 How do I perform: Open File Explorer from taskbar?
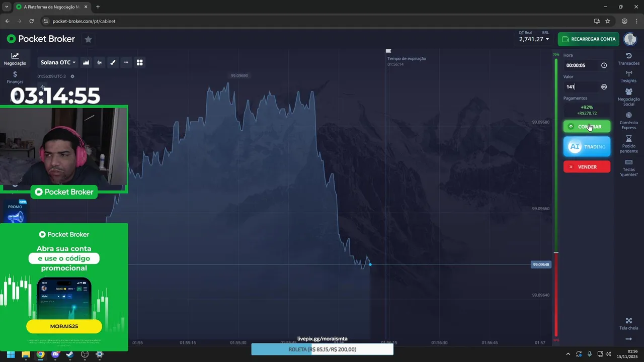tap(26, 354)
